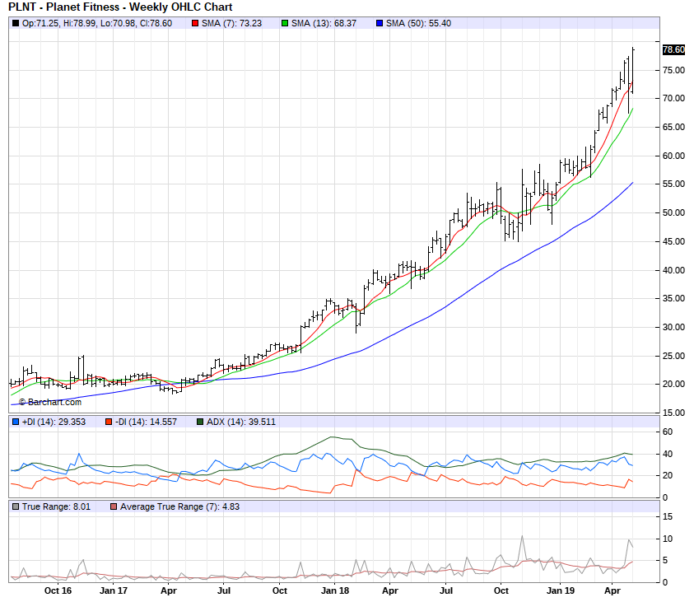Click the Jan 18 date axis label
Screen dimensions: 694x616
tap(335, 590)
